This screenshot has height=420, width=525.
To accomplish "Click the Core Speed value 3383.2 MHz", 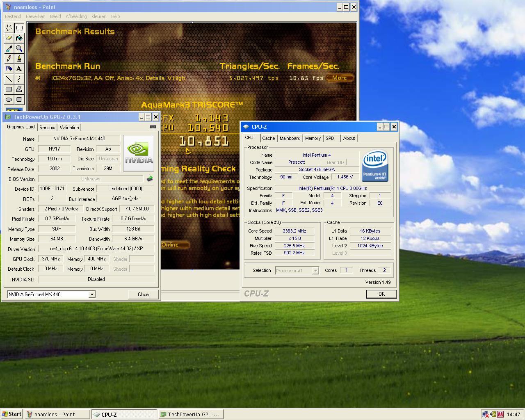I will 294,231.
